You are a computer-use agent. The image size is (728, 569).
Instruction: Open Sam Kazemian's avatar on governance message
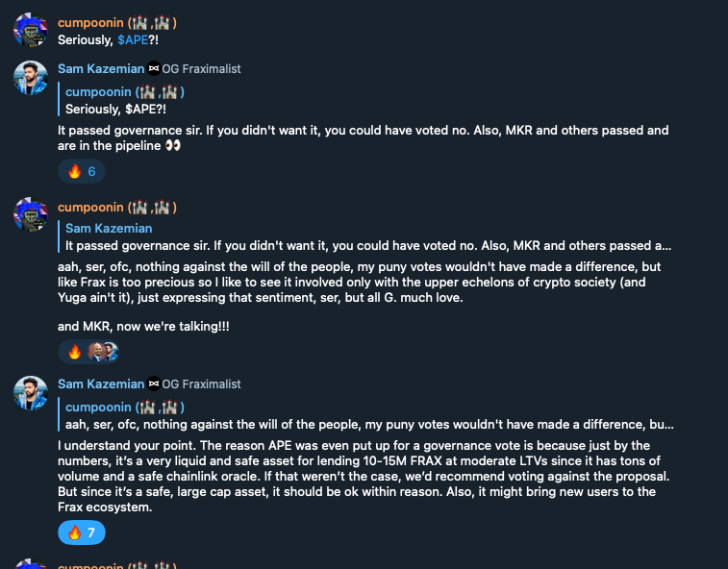tap(31, 78)
